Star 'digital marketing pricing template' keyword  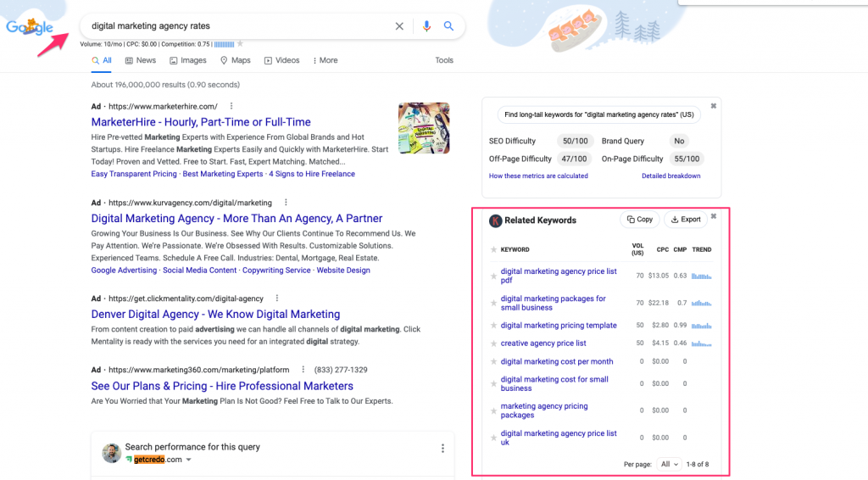[x=493, y=326]
